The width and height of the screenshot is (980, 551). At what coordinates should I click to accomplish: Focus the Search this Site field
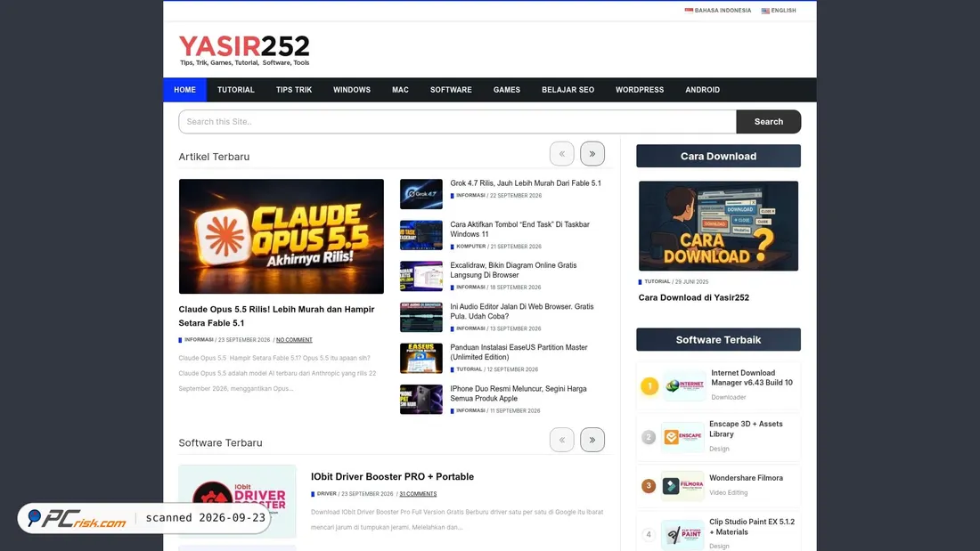click(458, 122)
